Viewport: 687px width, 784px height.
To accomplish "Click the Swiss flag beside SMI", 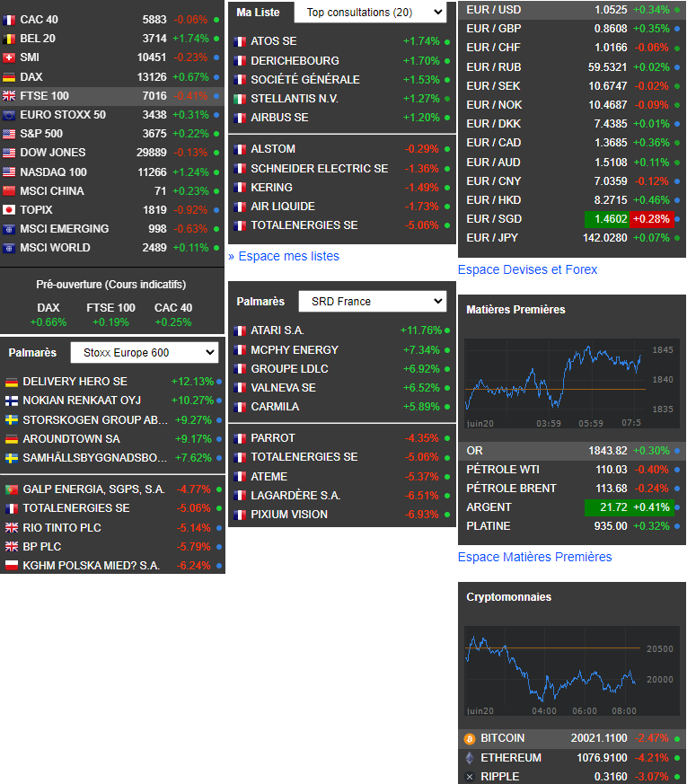I will point(9,58).
